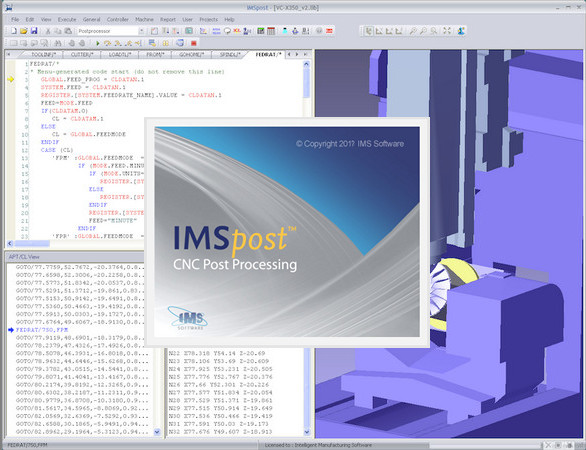Image resolution: width=586 pixels, height=450 pixels.
Task: Open the Machine menu
Action: pyautogui.click(x=144, y=19)
